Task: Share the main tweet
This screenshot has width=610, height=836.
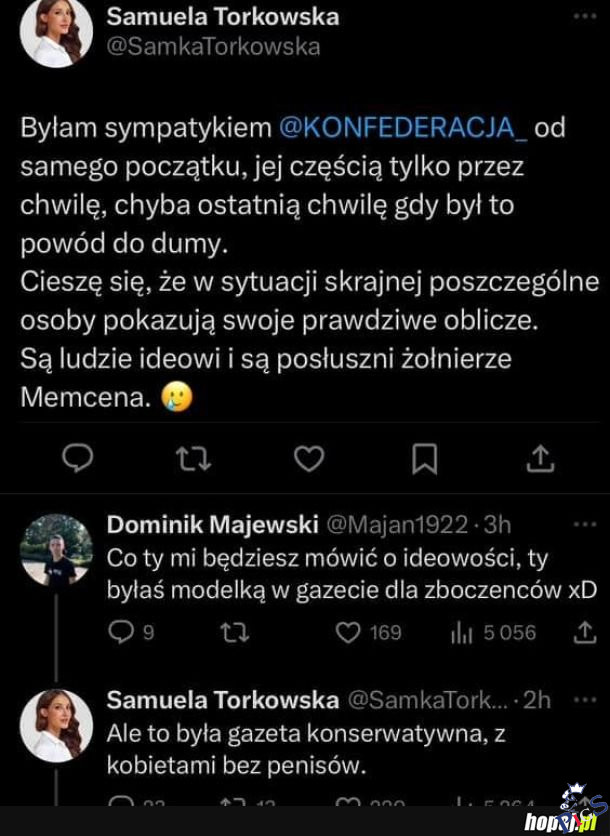Action: (x=540, y=458)
